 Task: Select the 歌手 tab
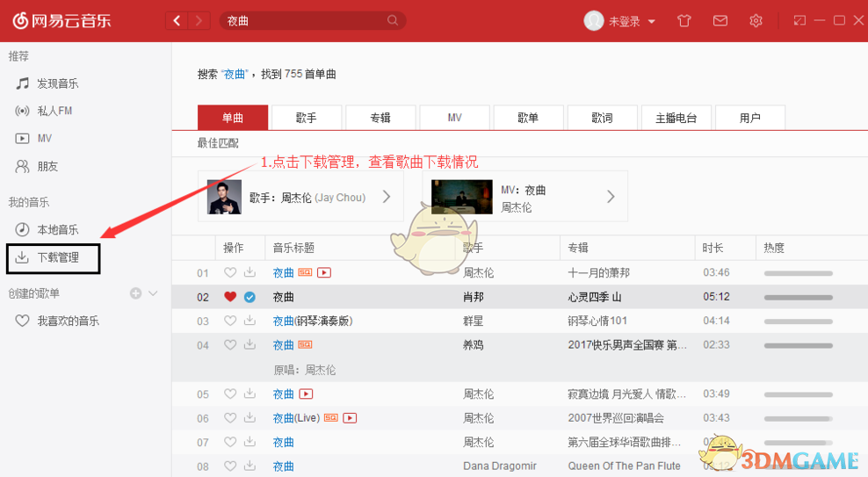306,118
